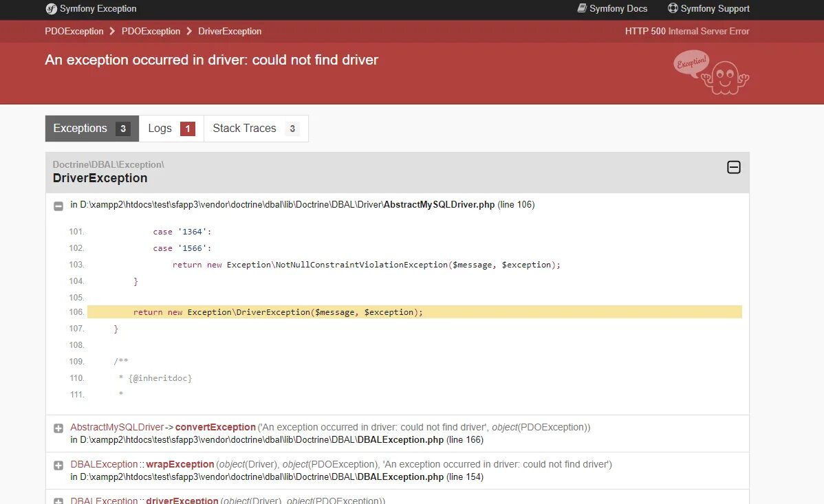The width and height of the screenshot is (824, 504).
Task: Click code line 101 case '1364'
Action: click(x=182, y=232)
